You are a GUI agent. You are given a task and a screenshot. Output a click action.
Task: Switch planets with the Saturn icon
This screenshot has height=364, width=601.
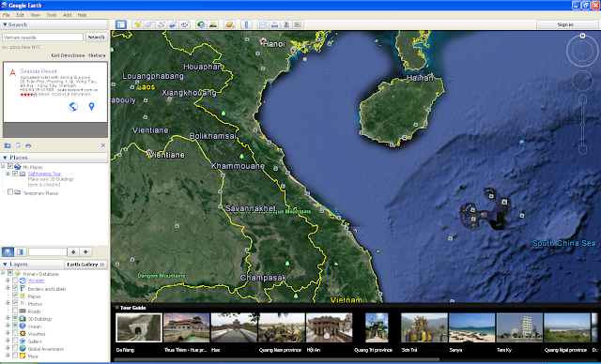click(x=229, y=24)
